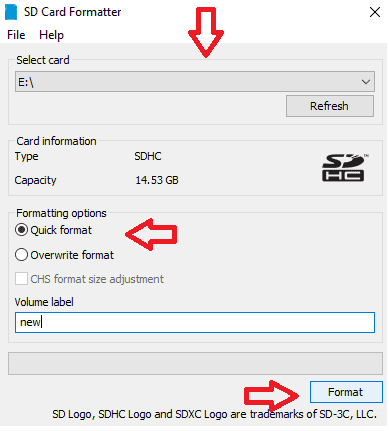Click the E:\ drive combo box

point(195,81)
